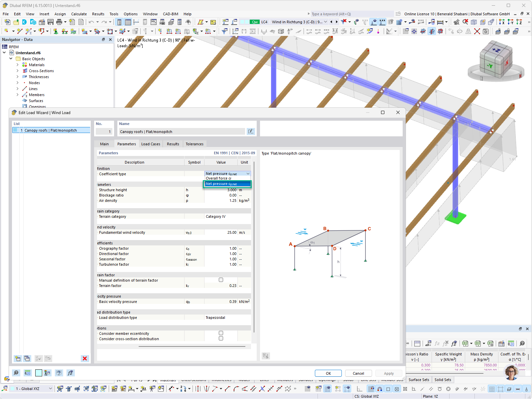Undo the last action via toolbar arrow
Screen dimensions: 532x399
click(x=91, y=22)
